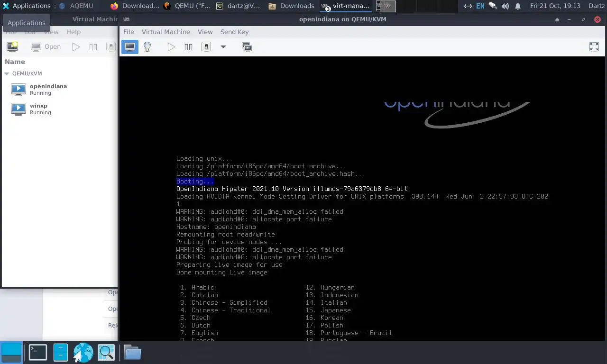Select the openindiana VM in list
The width and height of the screenshot is (607, 364).
click(x=59, y=90)
